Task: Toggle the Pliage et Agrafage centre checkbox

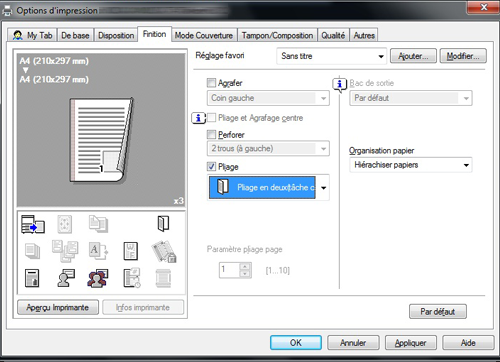Action: pyautogui.click(x=211, y=118)
